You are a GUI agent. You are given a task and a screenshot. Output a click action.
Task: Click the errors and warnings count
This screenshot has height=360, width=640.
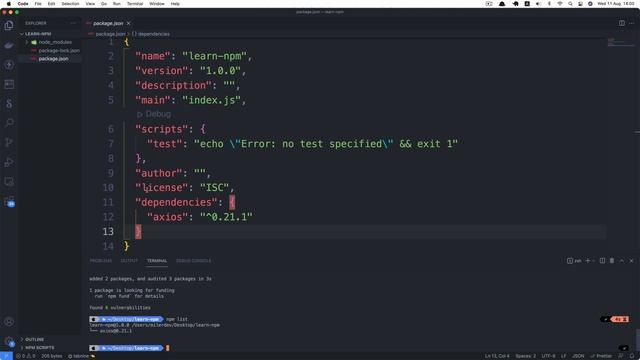25,356
